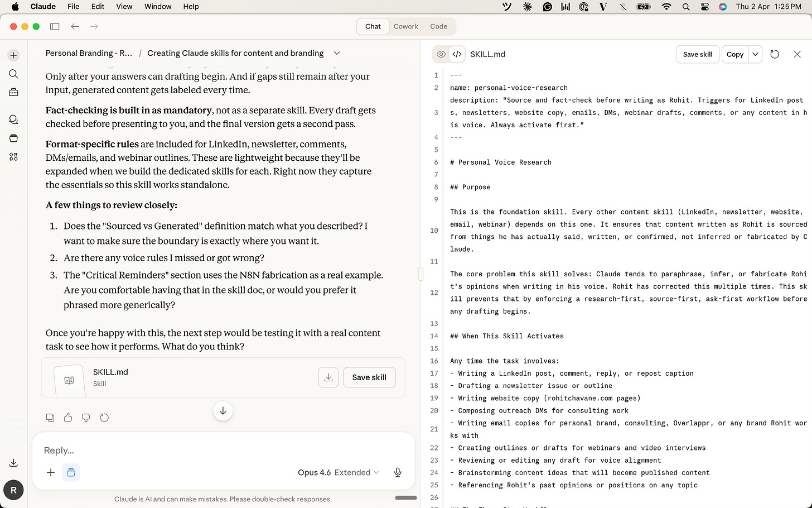The height and width of the screenshot is (508, 812).
Task: Give thumbs down to the response
Action: pos(86,418)
